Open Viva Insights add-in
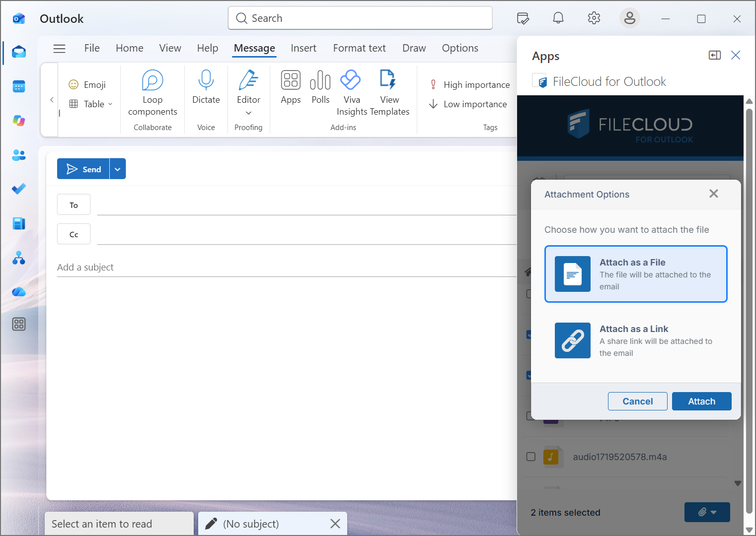Viewport: 756px width, 536px height. pos(351,94)
